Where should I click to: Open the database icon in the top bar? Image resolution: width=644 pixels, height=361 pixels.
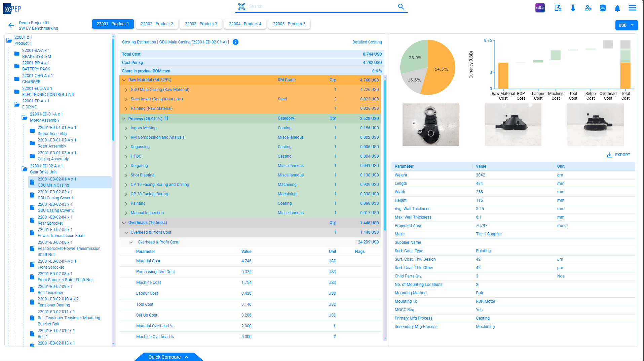click(x=602, y=8)
